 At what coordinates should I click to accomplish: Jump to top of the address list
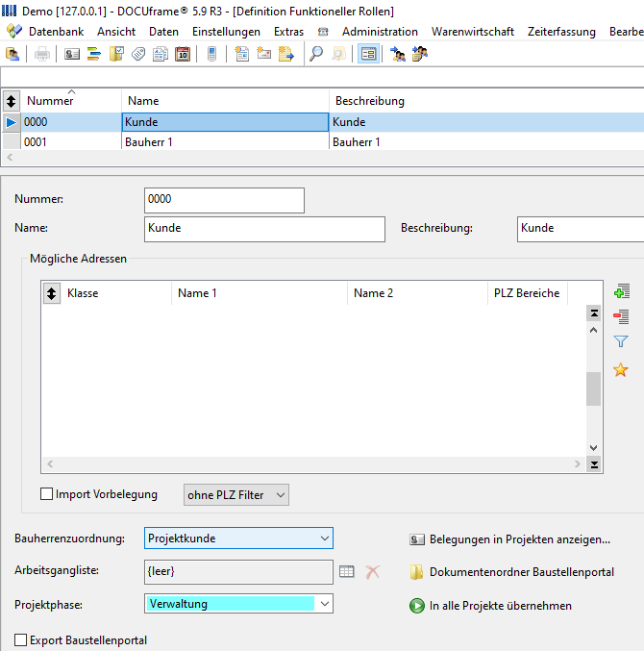(594, 313)
